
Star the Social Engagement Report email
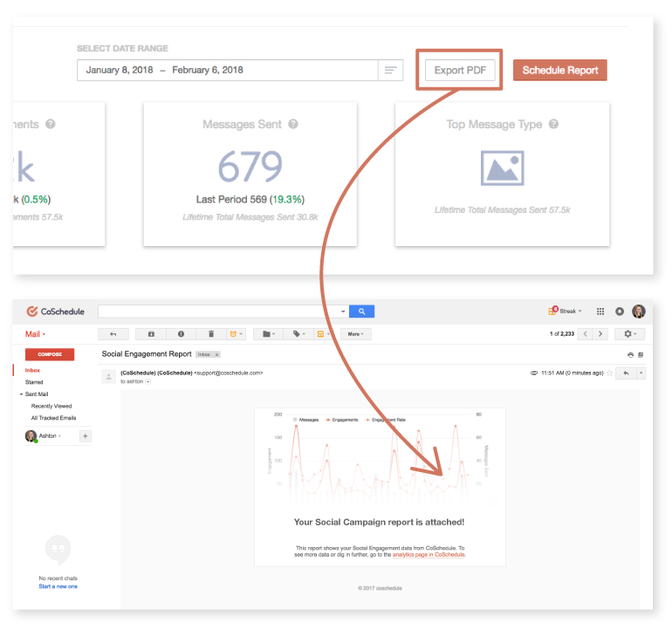(x=609, y=373)
